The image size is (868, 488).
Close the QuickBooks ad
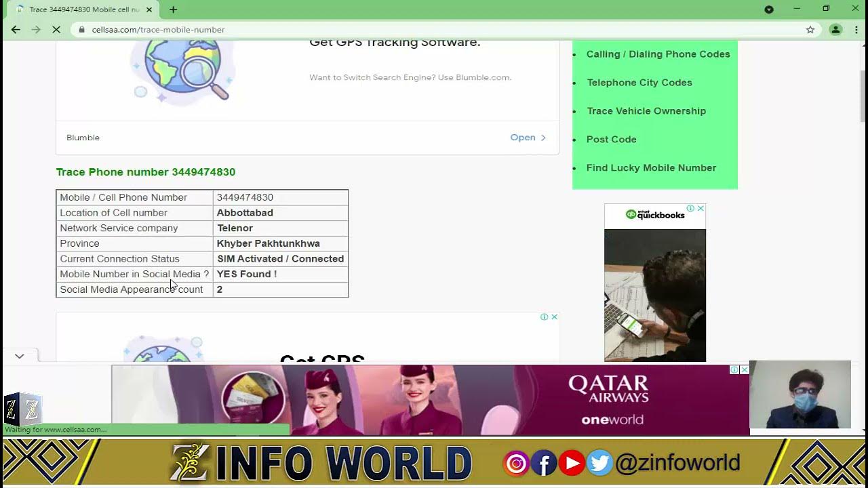[701, 208]
